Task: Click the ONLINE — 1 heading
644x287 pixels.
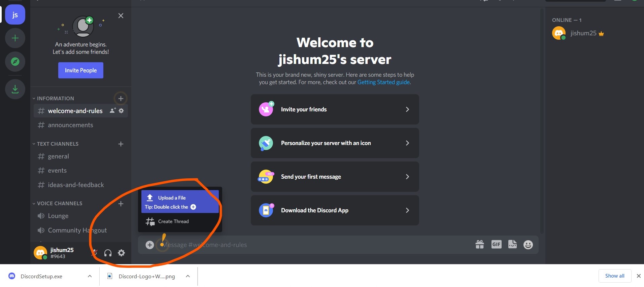Action: click(567, 20)
